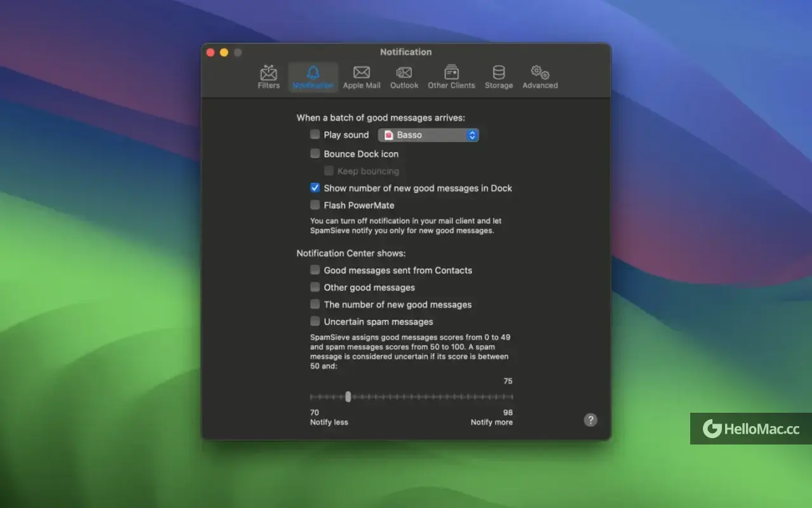Open the Other Clients pane
Image resolution: width=812 pixels, height=508 pixels.
(x=451, y=77)
